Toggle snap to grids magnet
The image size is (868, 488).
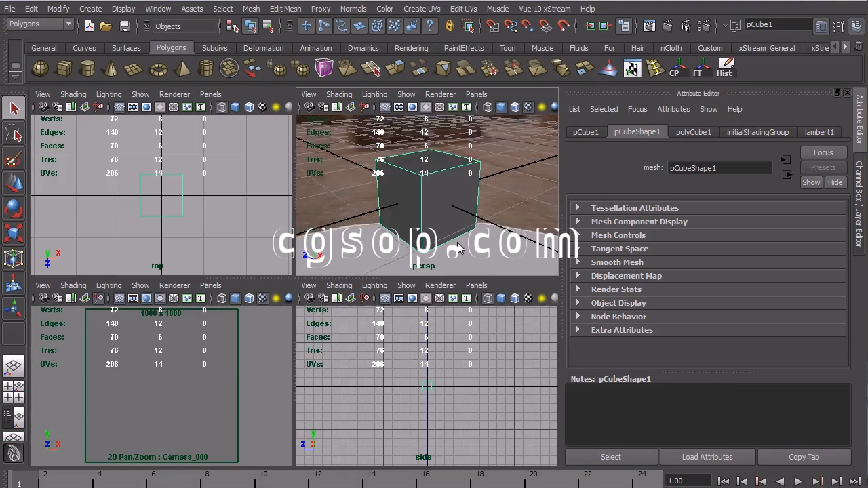point(492,26)
